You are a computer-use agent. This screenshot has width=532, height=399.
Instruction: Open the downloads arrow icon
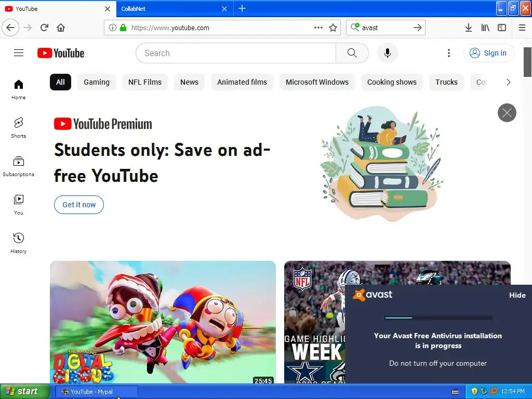pyautogui.click(x=469, y=28)
